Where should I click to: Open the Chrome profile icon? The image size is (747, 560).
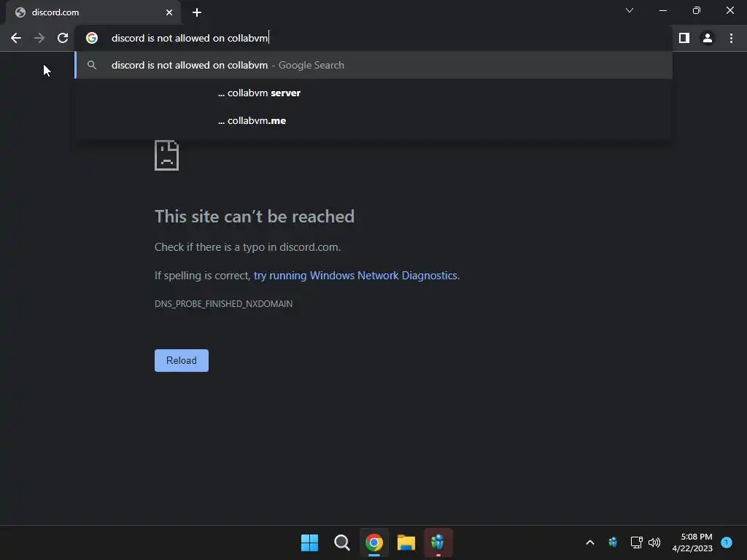708,38
